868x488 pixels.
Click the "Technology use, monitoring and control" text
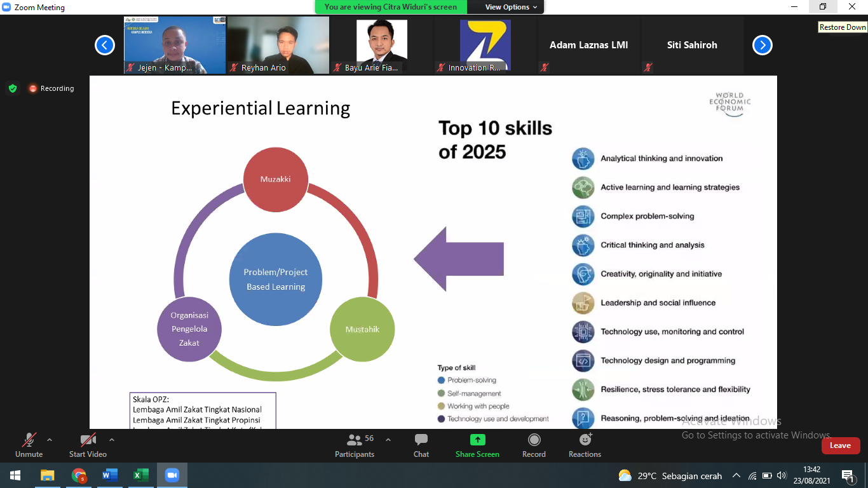pyautogui.click(x=672, y=332)
